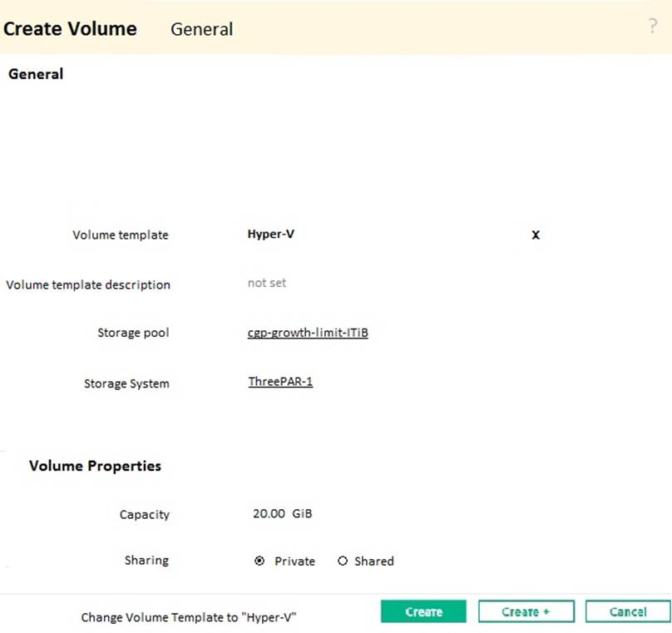Click the bold General section heading

[x=36, y=74]
